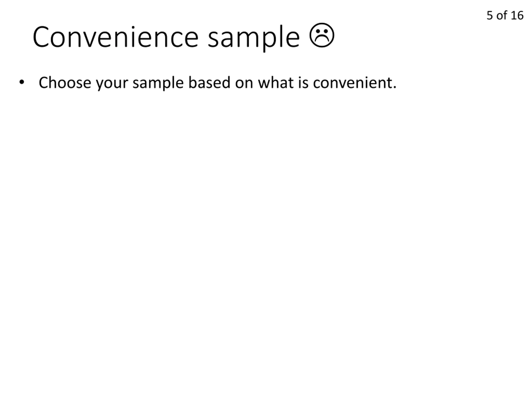Click the word "of" in the slide counter
The width and height of the screenshot is (532, 399).
coord(502,15)
